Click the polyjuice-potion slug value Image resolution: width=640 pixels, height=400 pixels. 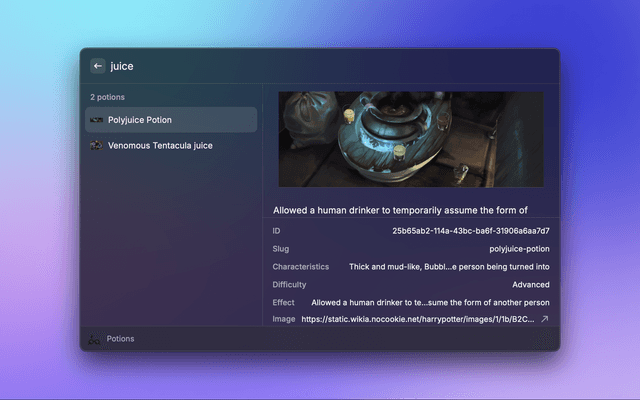519,249
